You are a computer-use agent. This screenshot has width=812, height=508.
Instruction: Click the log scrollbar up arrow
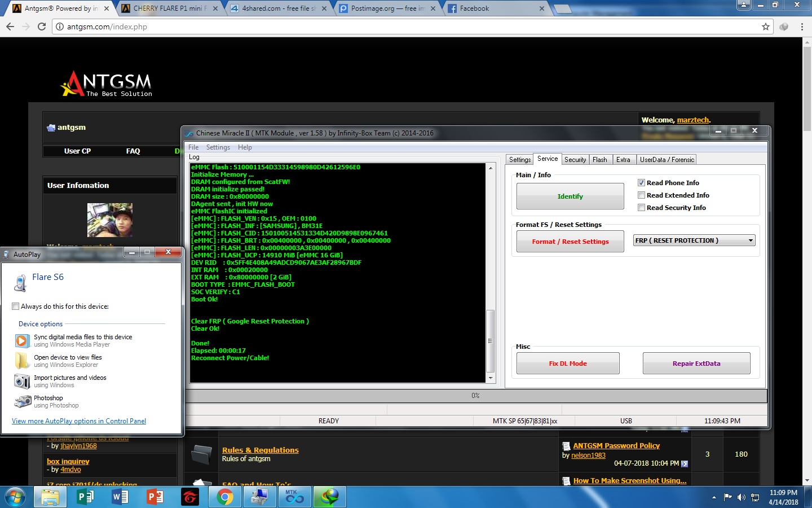(491, 168)
